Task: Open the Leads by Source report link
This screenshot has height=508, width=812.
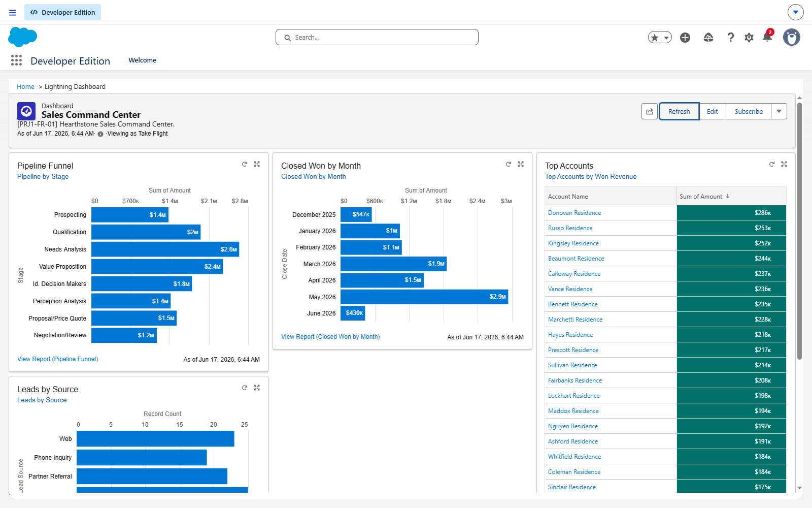Action: pos(42,400)
